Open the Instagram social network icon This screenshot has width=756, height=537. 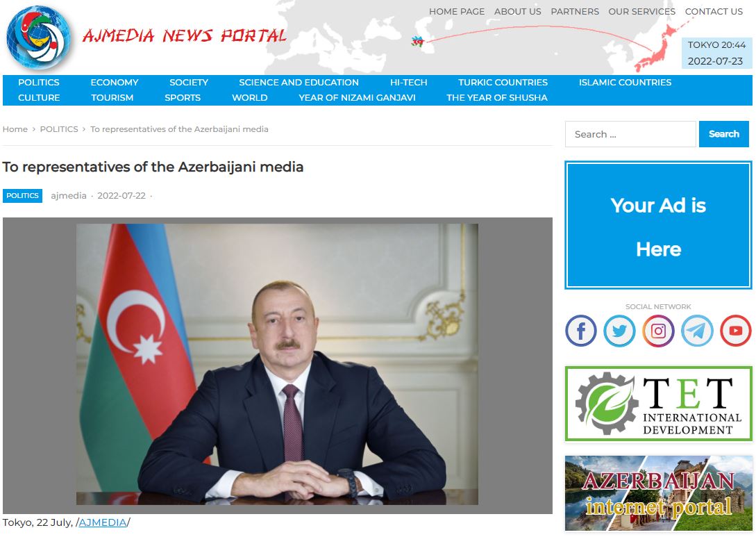tap(658, 331)
